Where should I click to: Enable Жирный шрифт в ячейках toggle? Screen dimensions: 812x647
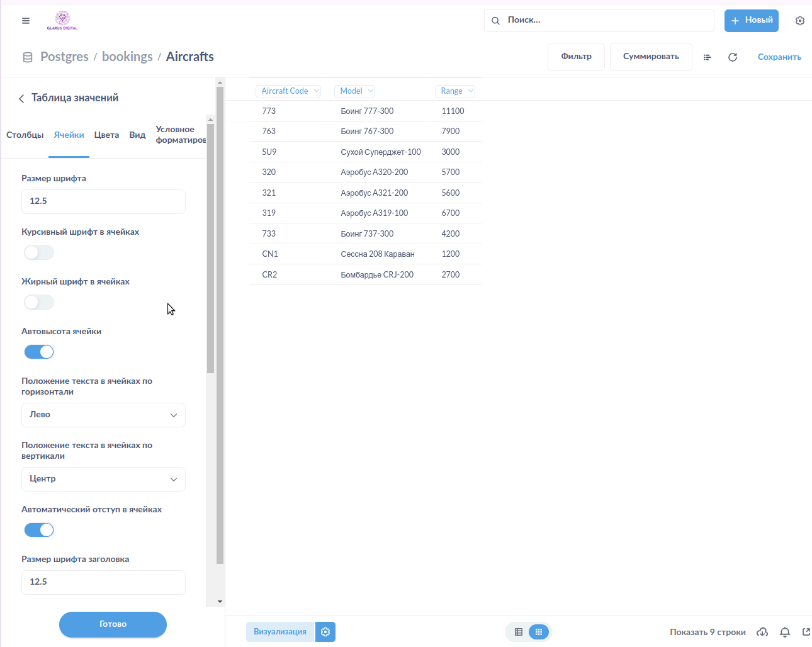[x=39, y=303]
